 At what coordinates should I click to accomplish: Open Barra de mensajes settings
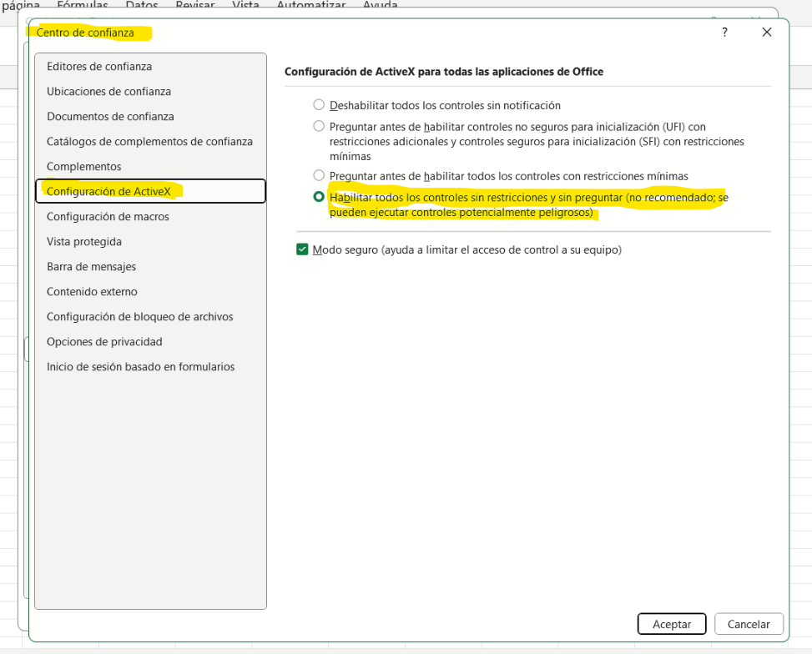point(150,267)
